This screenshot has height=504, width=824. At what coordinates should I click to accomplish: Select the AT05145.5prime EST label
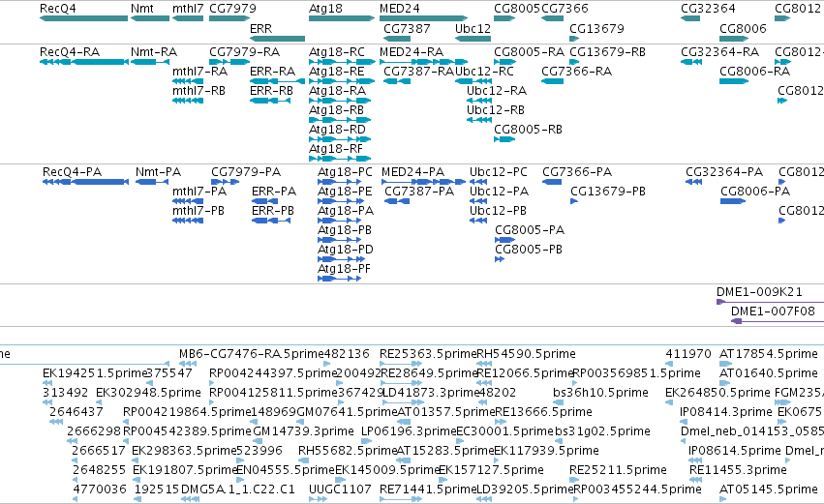point(768,489)
